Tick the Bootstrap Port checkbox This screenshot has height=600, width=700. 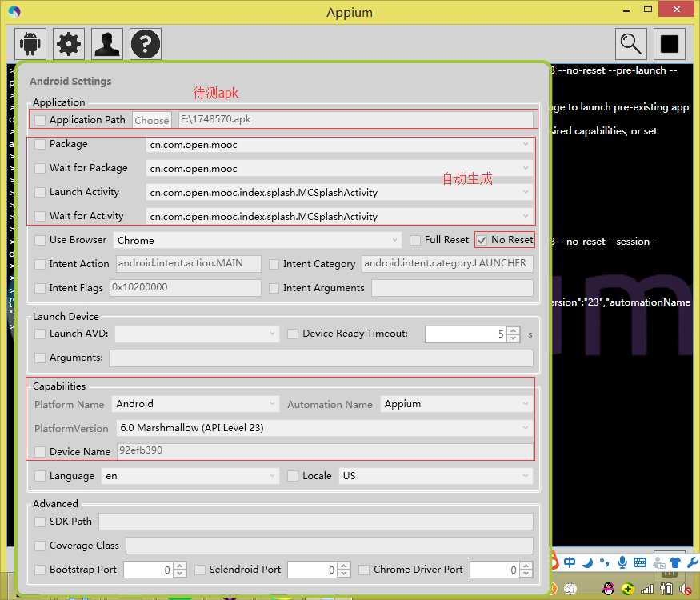(x=40, y=570)
